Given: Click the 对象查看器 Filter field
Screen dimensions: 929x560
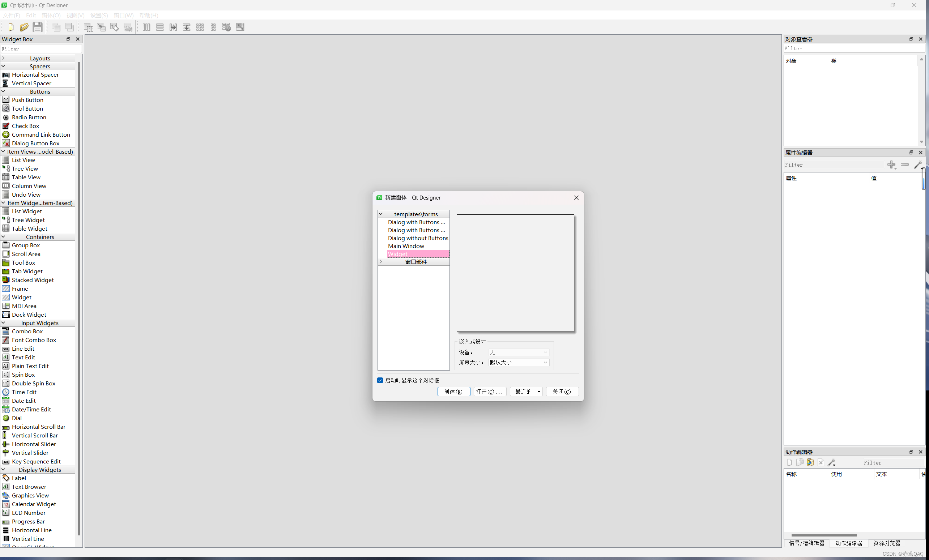Looking at the screenshot, I should click(854, 48).
